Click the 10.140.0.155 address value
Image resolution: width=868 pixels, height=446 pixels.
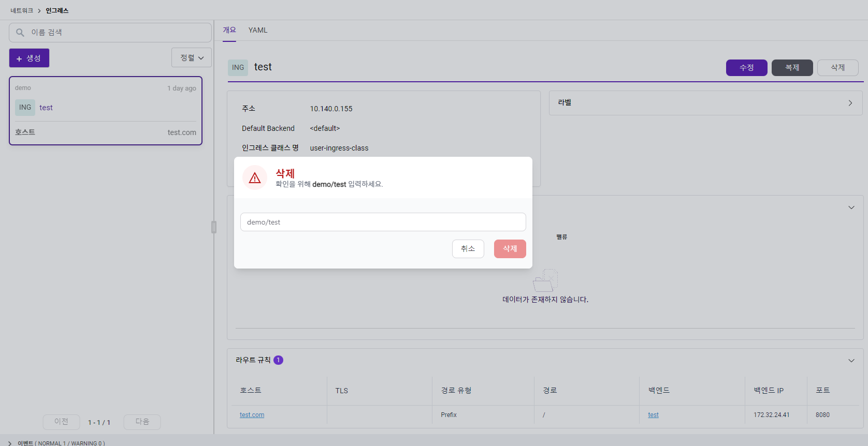tap(331, 109)
